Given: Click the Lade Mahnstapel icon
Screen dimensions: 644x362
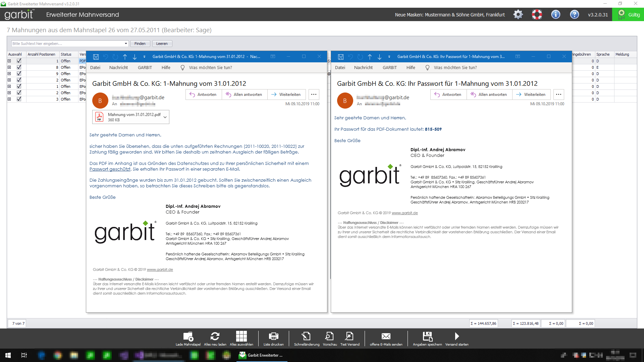Looking at the screenshot, I should click(x=188, y=336).
